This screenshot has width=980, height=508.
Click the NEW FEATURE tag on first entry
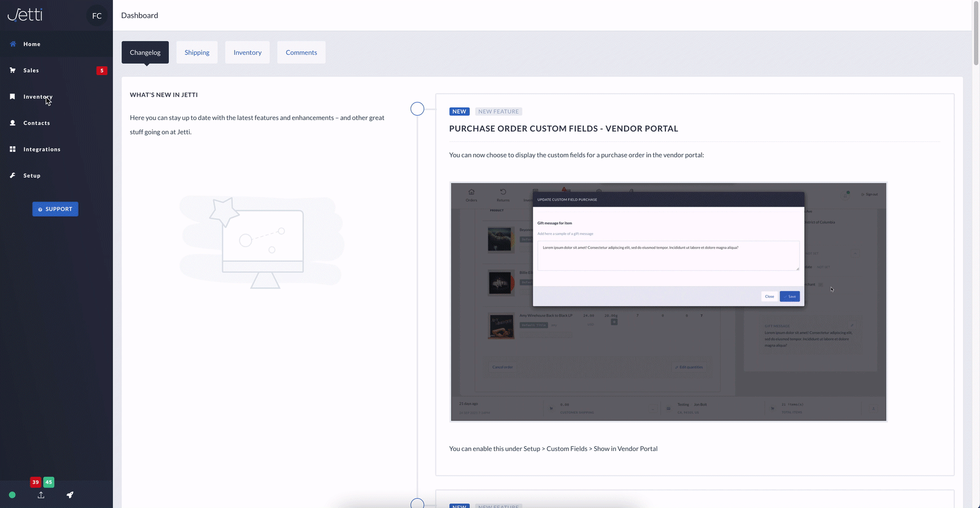(x=498, y=111)
